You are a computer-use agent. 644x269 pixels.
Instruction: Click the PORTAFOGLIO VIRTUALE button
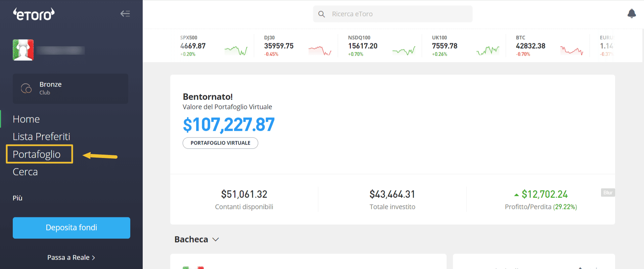pos(220,143)
